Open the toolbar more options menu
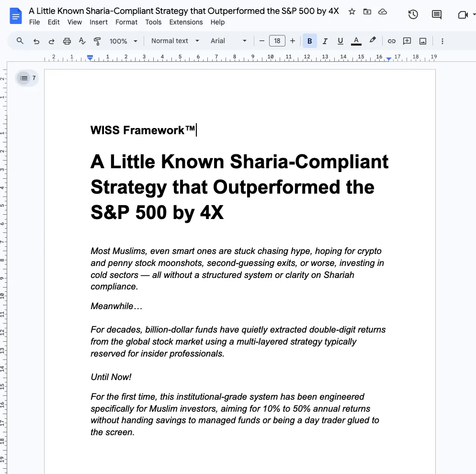This screenshot has height=474, width=476. 442,41
